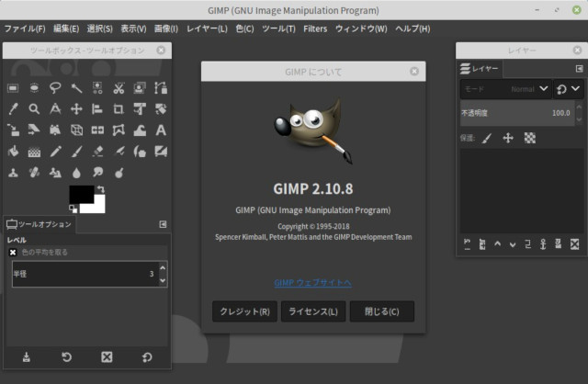Select the Dodge/Burn tool
This screenshot has width=588, height=384.
point(119,173)
